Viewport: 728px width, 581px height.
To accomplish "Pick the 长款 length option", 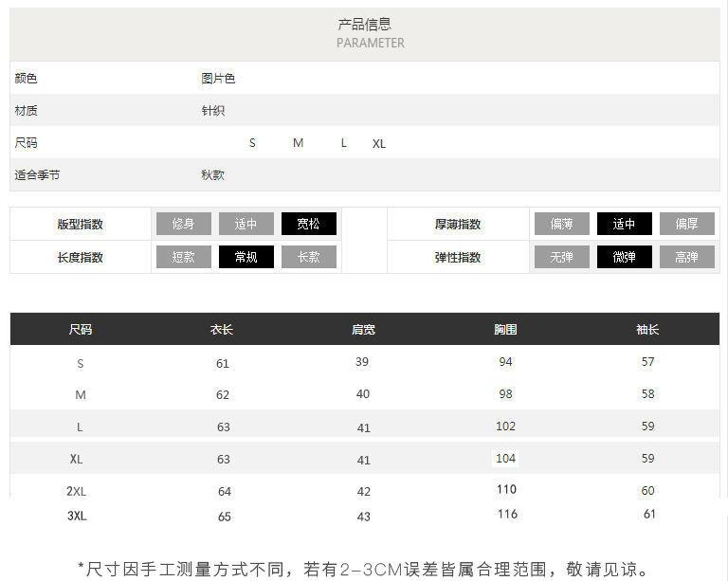I will [308, 257].
